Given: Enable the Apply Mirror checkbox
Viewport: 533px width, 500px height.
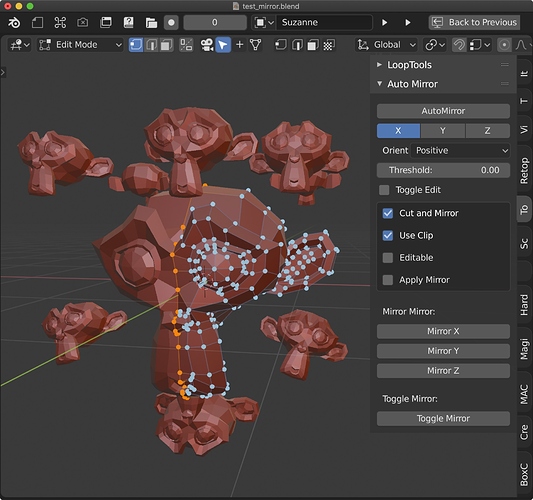Looking at the screenshot, I should pyautogui.click(x=388, y=280).
